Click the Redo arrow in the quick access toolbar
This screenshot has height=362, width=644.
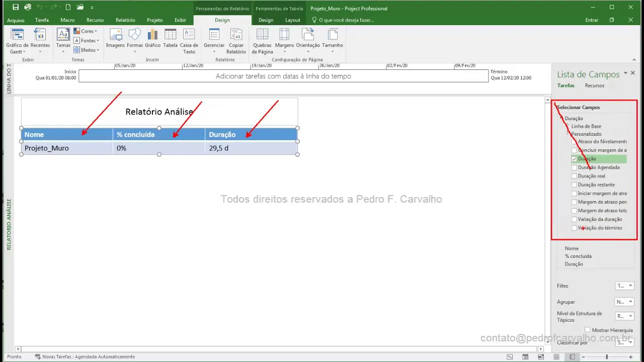click(x=54, y=8)
